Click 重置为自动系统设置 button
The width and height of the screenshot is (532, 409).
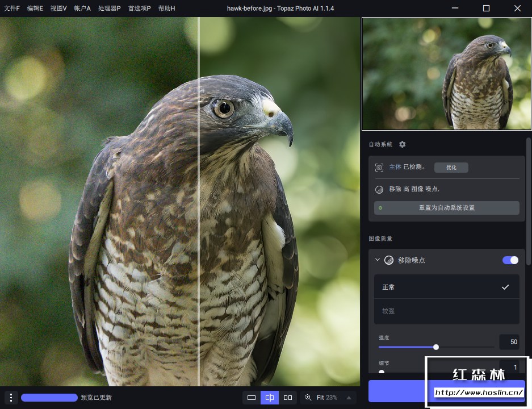click(x=446, y=208)
